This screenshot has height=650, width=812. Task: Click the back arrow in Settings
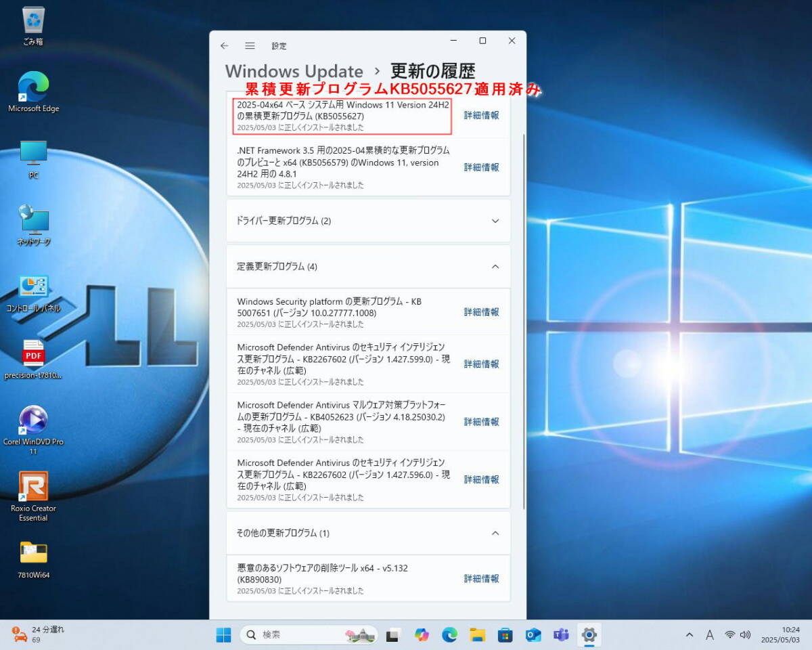point(225,46)
